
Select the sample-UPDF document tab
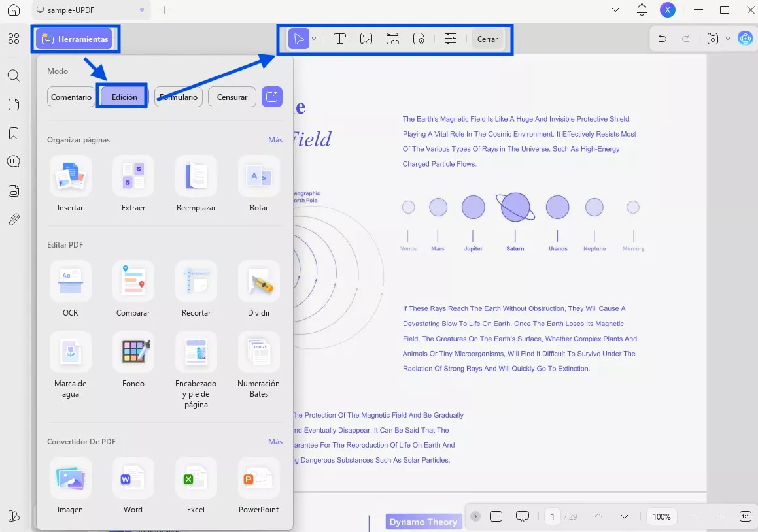(x=91, y=10)
